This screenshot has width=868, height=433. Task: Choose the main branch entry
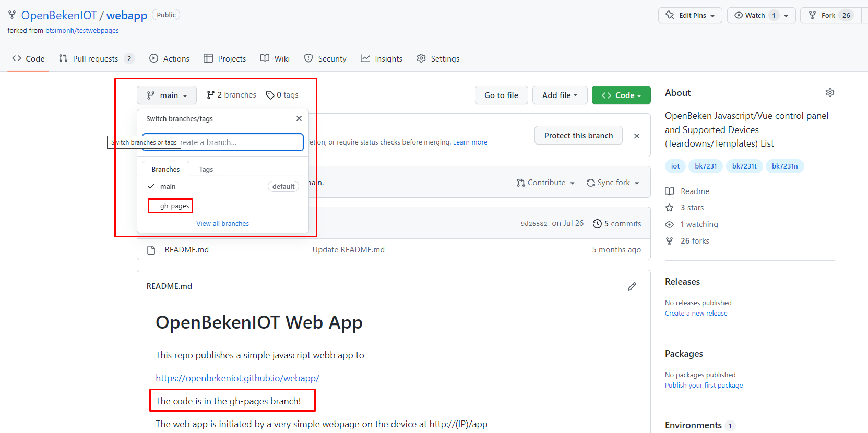[x=223, y=186]
